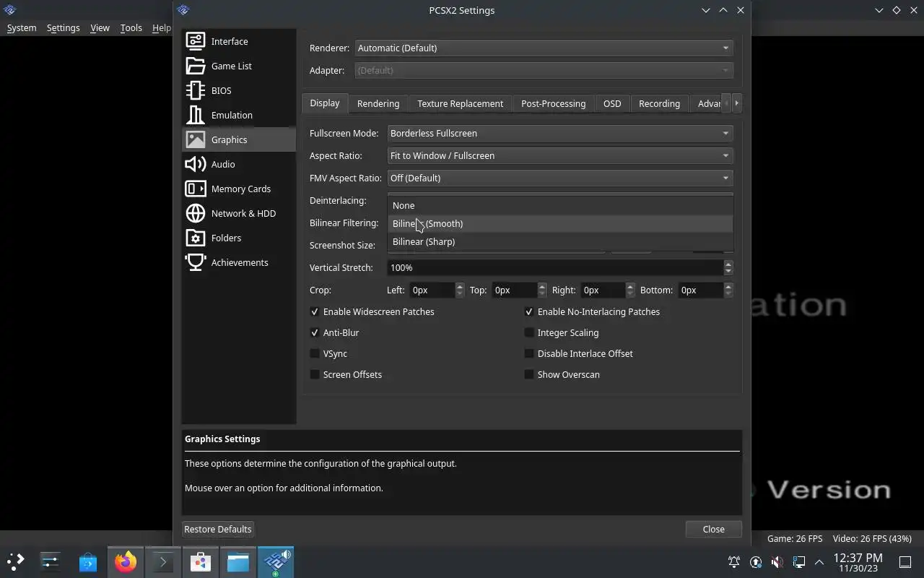The width and height of the screenshot is (924, 578).
Task: Open the Fullscreen Mode dropdown
Action: (x=560, y=133)
